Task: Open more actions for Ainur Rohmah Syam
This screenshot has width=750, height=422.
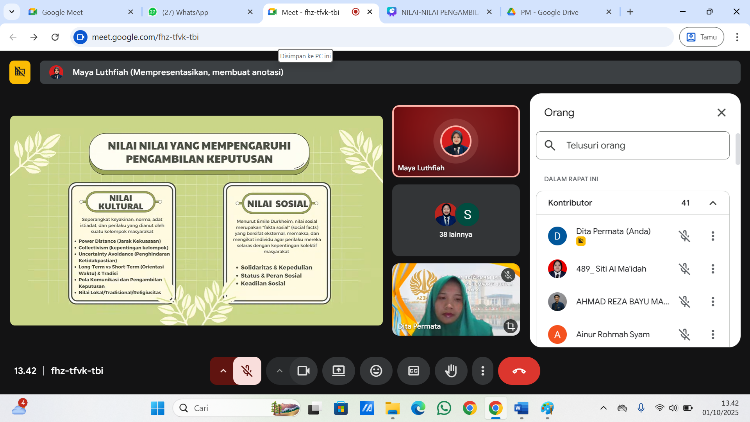Action: pyautogui.click(x=712, y=334)
